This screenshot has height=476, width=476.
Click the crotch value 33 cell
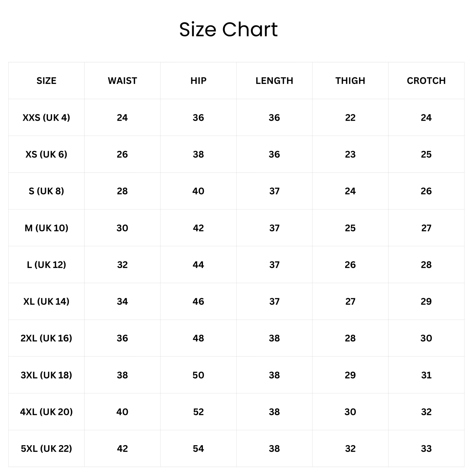coord(426,448)
